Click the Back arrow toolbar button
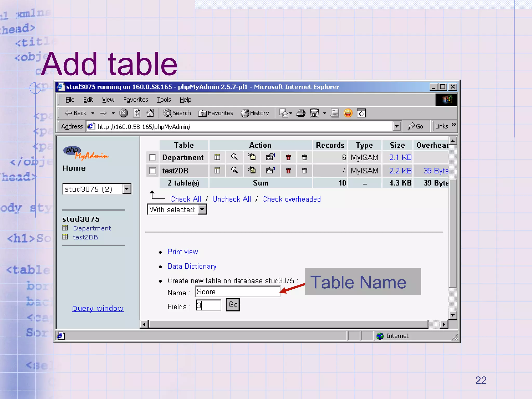The width and height of the screenshot is (532, 399). point(76,113)
